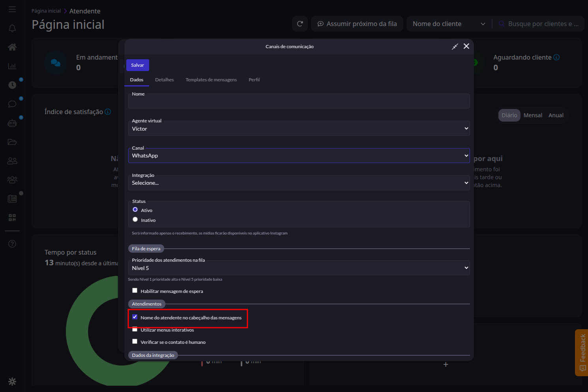588x392 pixels.
Task: Open the folder icon in the sidebar
Action: (12, 142)
